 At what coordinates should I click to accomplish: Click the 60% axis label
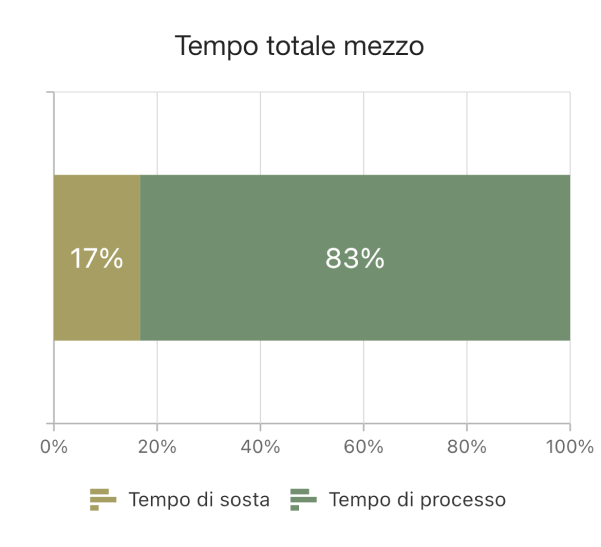pyautogui.click(x=363, y=447)
